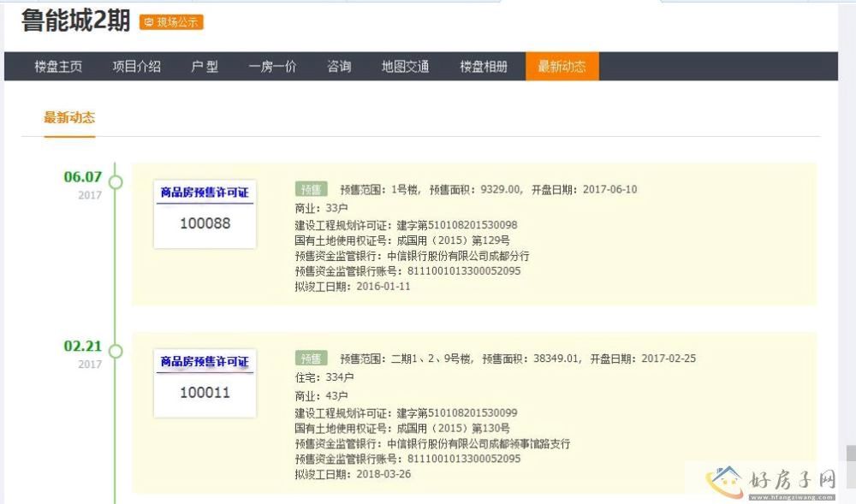Click the 预售 tag on the 1号楼 entry
Screen dimensions: 856x504
(x=311, y=189)
